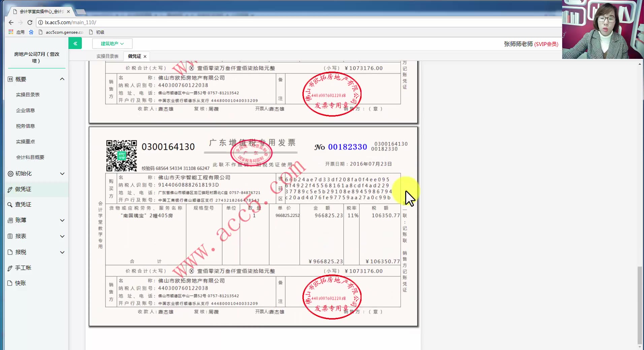The height and width of the screenshot is (350, 644).
Task: Click the tax rate 11% cell
Action: [353, 215]
